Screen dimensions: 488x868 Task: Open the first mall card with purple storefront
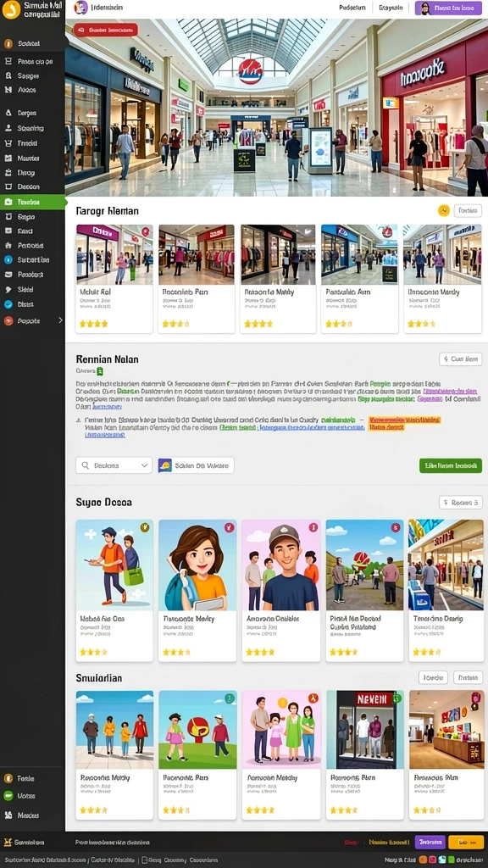coord(114,278)
